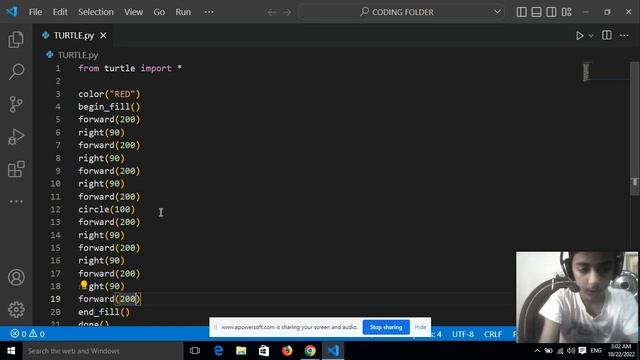Open the Extensions view
Viewport: 640px width, 360px height.
[16, 169]
